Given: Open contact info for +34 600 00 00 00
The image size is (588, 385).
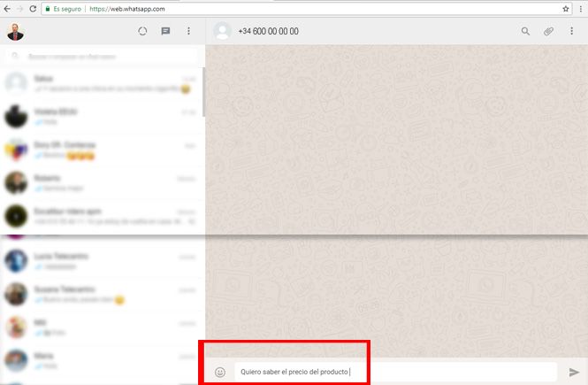Looking at the screenshot, I should (268, 32).
